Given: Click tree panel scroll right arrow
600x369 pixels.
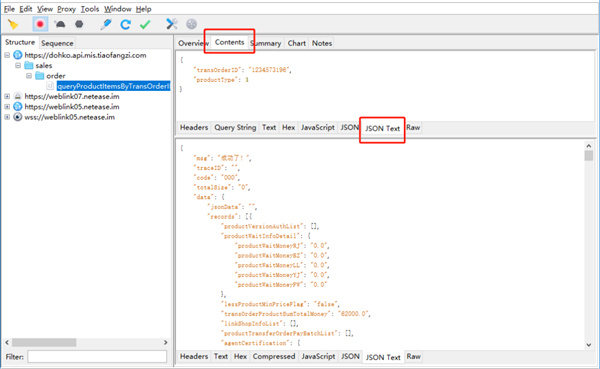Looking at the screenshot, I should (165, 342).
